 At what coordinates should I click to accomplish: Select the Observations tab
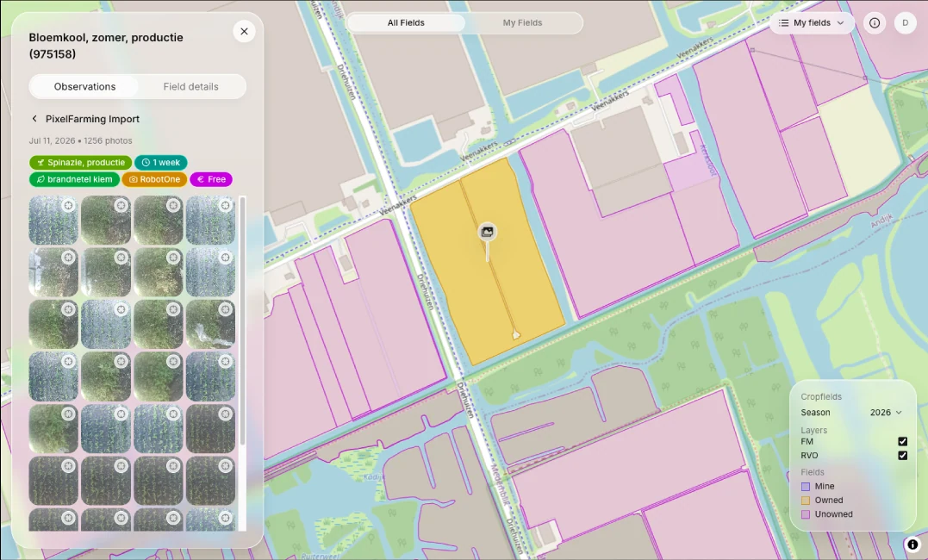coord(84,86)
